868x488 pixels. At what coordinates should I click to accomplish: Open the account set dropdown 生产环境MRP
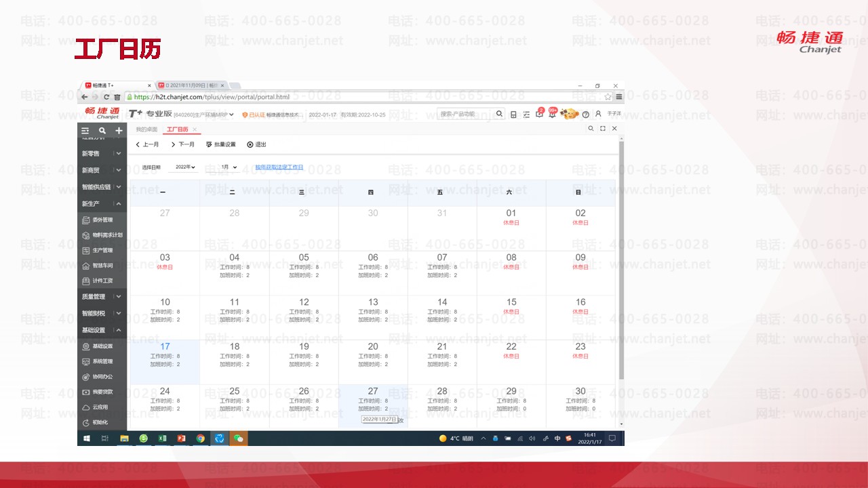204,115
